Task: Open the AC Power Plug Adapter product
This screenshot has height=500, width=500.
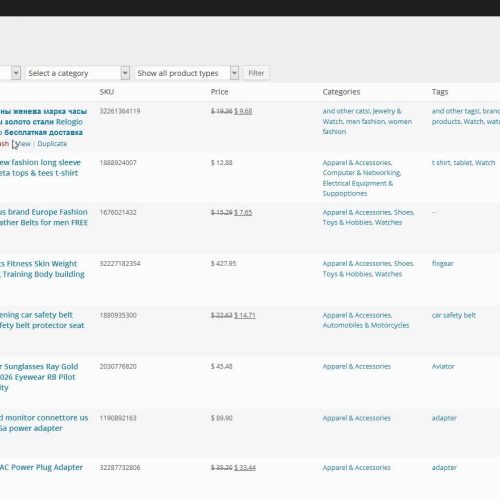Action: click(x=41, y=467)
